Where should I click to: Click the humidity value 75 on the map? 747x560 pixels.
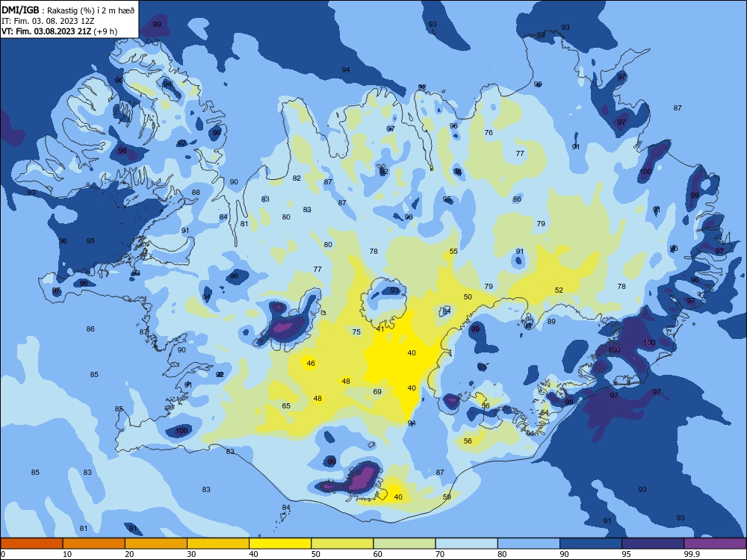(356, 332)
